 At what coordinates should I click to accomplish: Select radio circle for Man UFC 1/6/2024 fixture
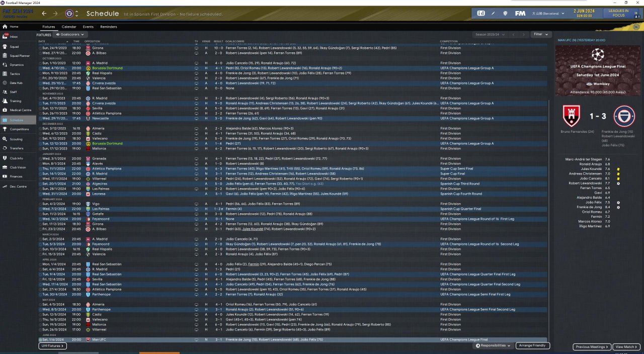click(40, 340)
